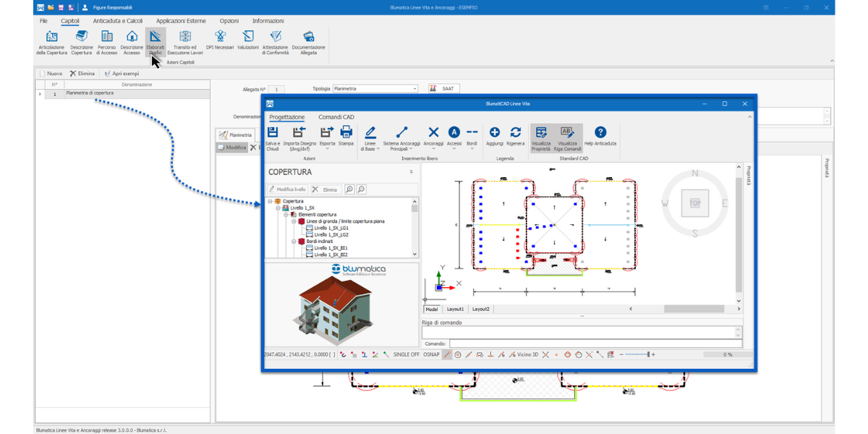Collapse the Copertura root tree node

tap(270, 201)
